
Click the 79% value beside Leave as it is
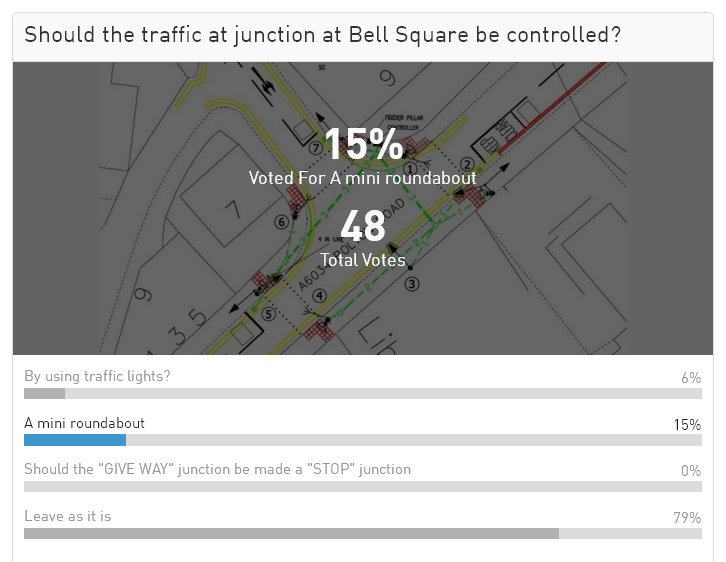pyautogui.click(x=687, y=517)
